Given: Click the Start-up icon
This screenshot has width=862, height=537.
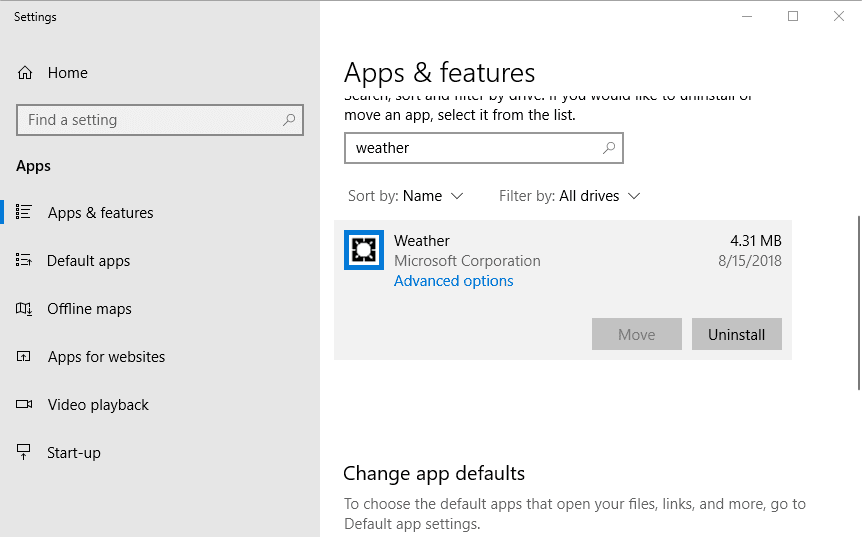Looking at the screenshot, I should 24,452.
